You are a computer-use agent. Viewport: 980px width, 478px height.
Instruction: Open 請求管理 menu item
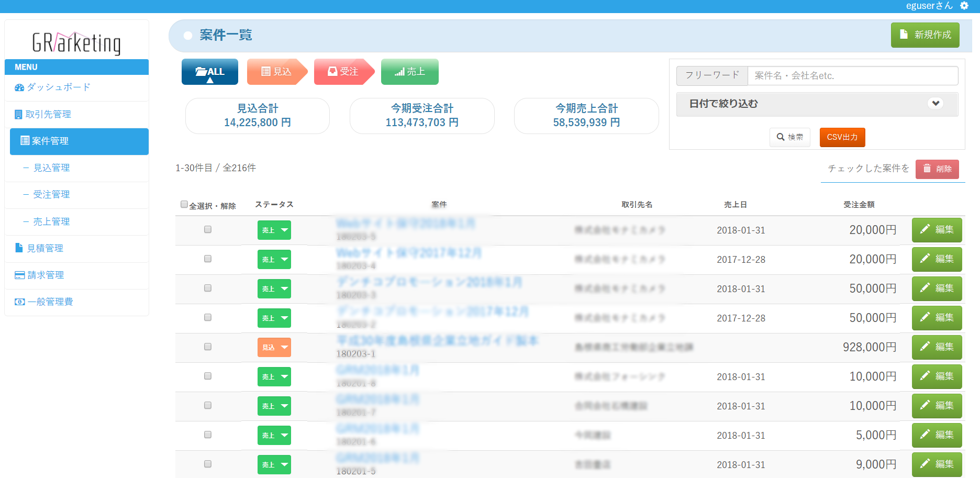pos(76,275)
